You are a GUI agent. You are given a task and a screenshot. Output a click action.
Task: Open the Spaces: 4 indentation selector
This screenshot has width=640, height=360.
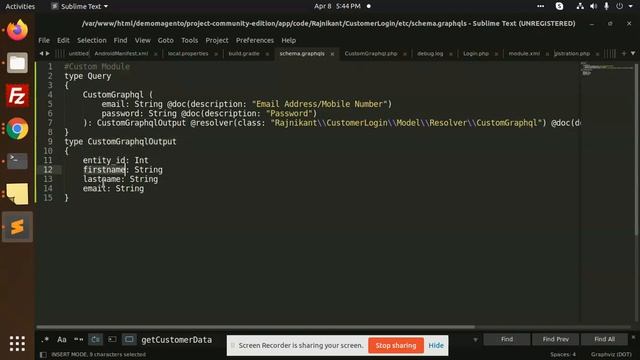(x=562, y=354)
